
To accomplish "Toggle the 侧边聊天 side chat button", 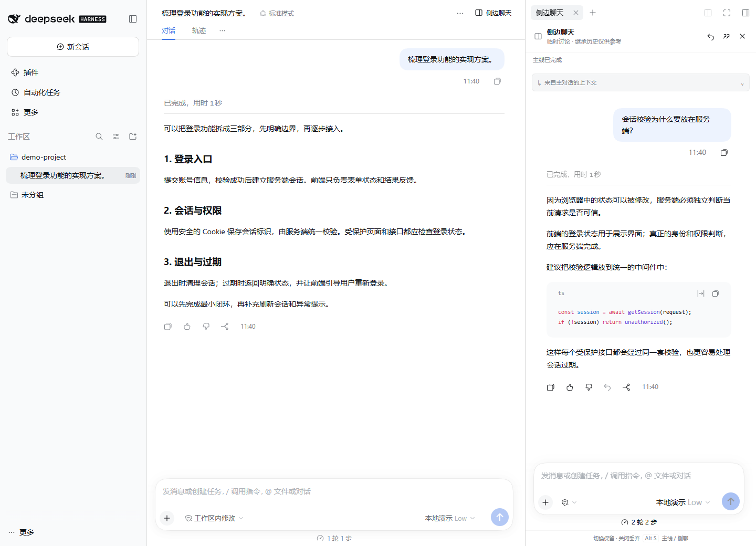I will tap(493, 13).
